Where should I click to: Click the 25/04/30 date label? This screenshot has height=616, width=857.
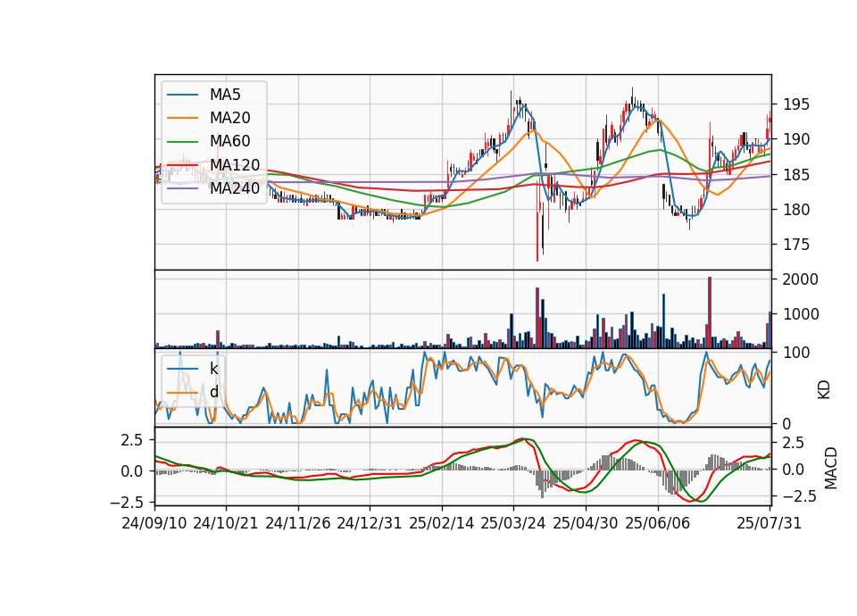(586, 523)
